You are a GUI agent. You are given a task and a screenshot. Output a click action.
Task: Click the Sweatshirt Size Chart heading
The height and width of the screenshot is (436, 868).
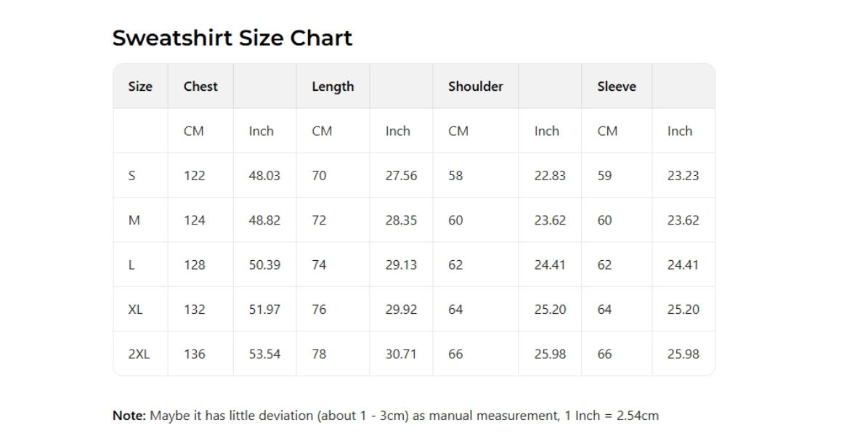(232, 38)
